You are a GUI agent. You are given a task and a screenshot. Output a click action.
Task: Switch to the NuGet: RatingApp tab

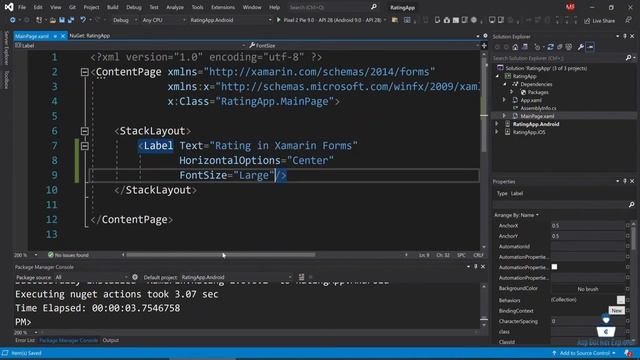click(89, 36)
